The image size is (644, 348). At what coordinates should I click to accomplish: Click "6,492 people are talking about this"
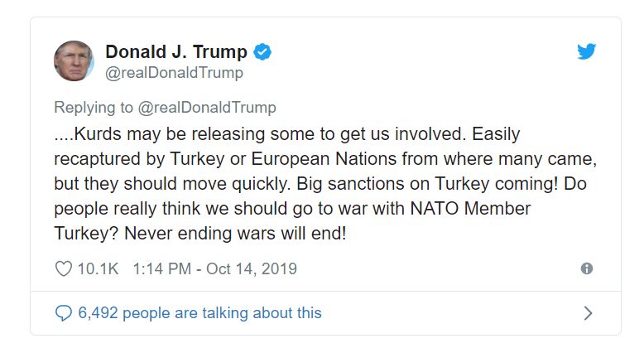pos(199,313)
